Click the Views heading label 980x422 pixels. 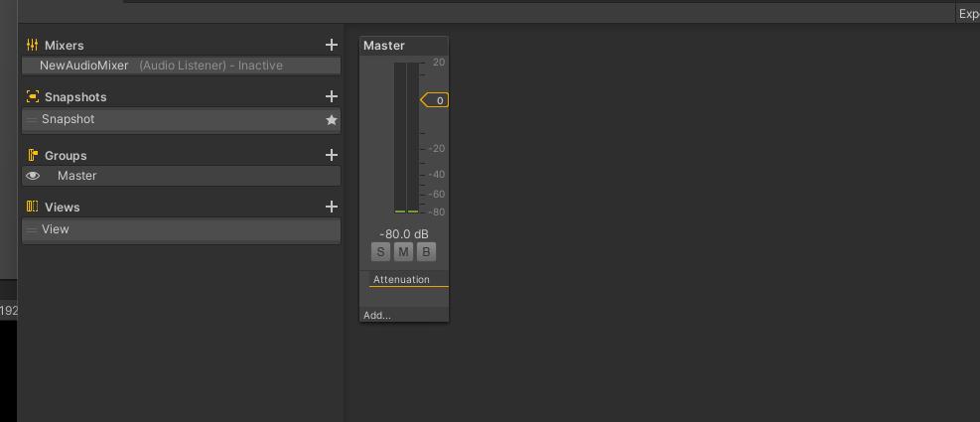62,207
